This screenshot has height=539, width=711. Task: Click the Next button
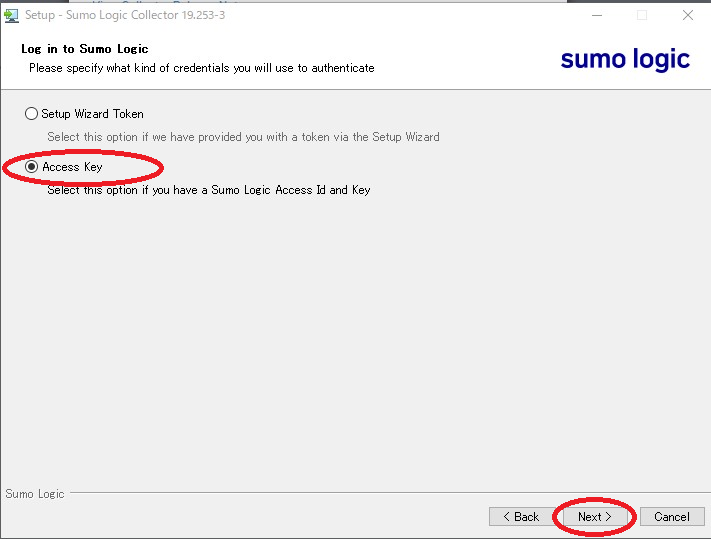[x=594, y=517]
